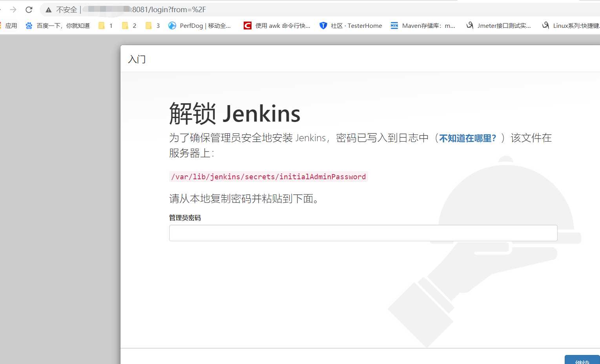Reload the page with the refresh icon
The height and width of the screenshot is (364, 600).
point(29,9)
